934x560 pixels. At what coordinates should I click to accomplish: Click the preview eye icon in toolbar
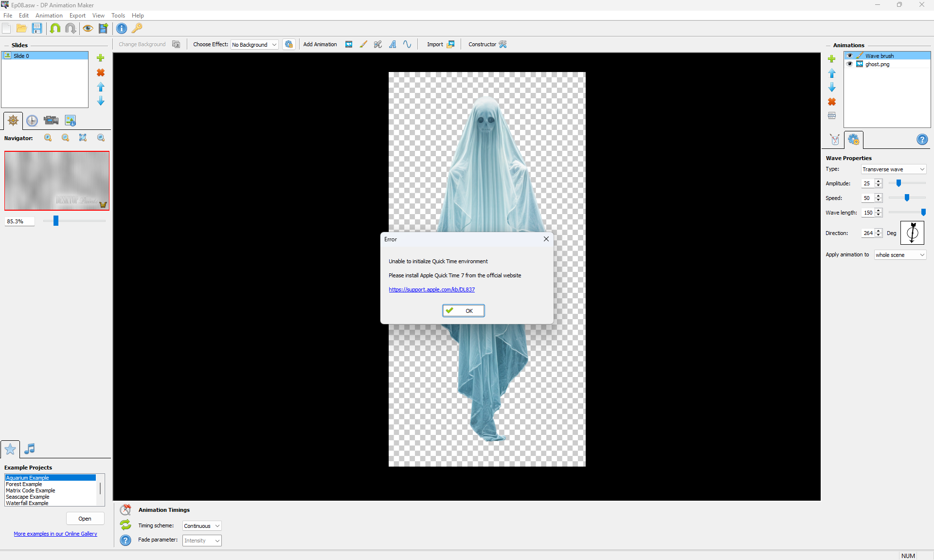[88, 28]
